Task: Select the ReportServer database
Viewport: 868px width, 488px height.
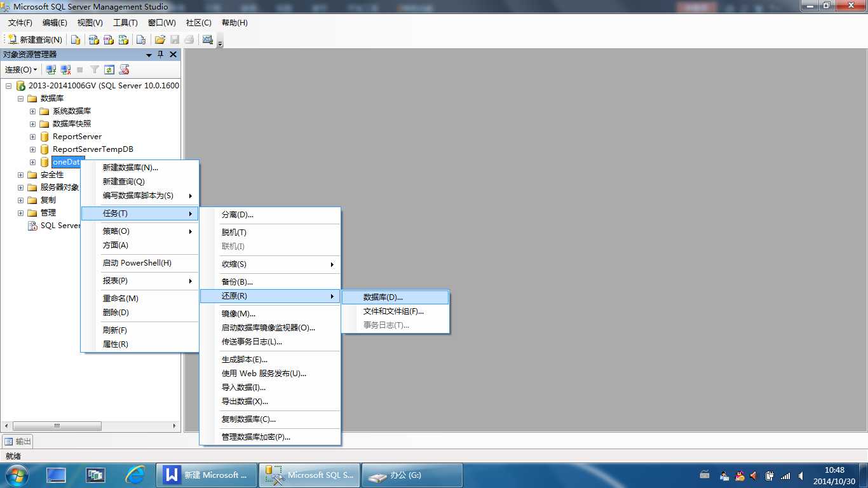Action: (x=77, y=137)
